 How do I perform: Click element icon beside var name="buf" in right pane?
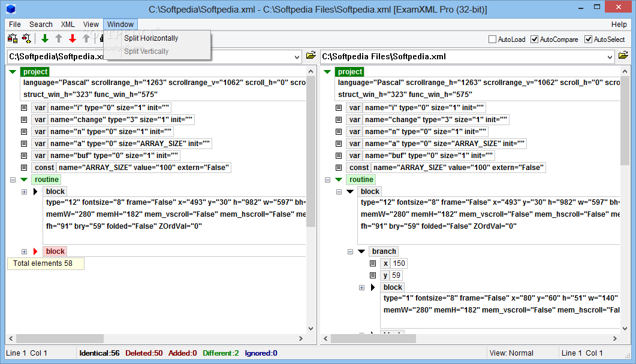click(339, 156)
